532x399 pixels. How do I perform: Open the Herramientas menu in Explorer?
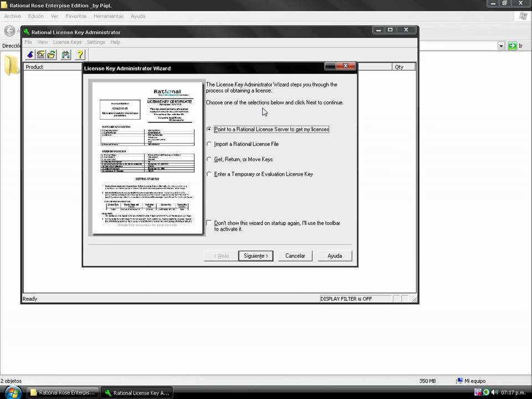pos(109,16)
